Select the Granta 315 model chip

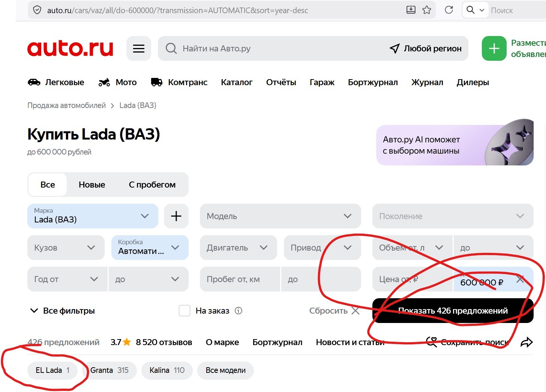(109, 370)
